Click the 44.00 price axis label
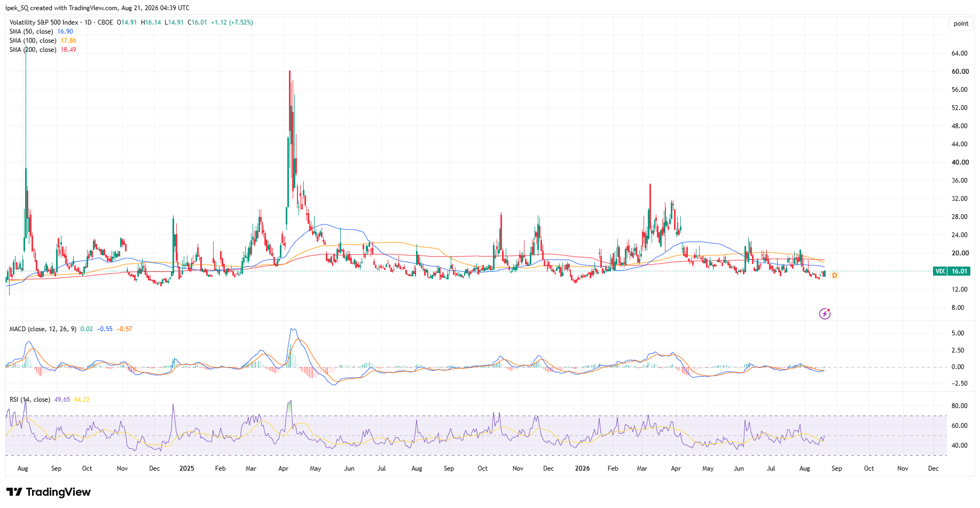This screenshot has width=980, height=508. click(x=960, y=144)
